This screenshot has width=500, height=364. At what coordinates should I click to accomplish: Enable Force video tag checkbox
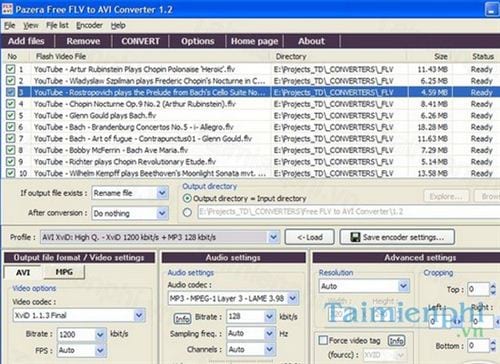323,340
